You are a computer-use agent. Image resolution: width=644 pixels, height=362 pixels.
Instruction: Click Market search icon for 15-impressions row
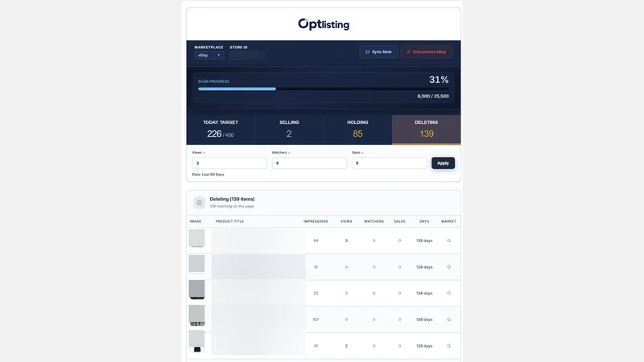tap(448, 267)
